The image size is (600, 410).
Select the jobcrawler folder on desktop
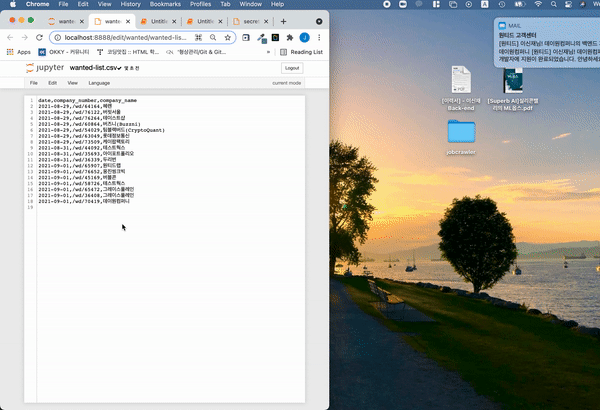tap(461, 137)
